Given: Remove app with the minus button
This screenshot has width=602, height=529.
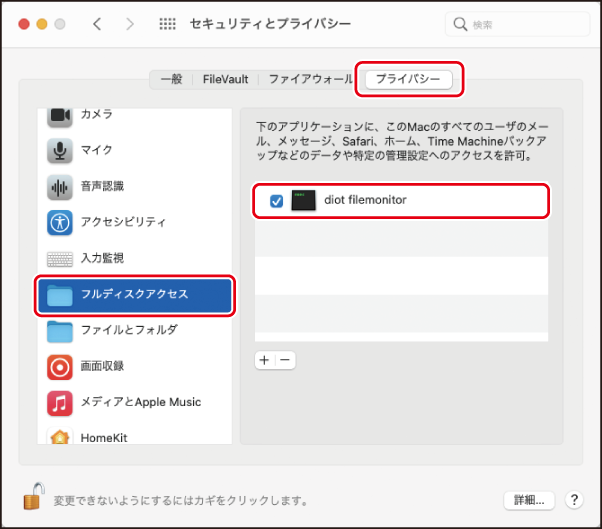Looking at the screenshot, I should click(285, 360).
